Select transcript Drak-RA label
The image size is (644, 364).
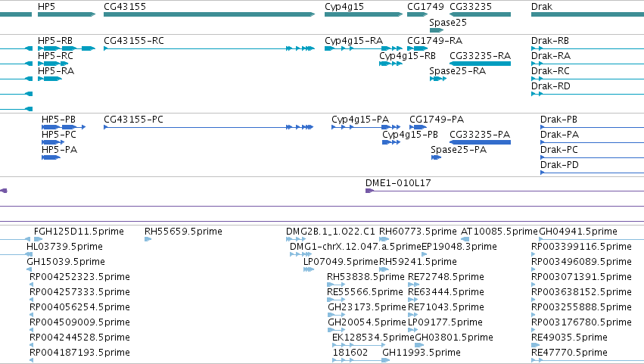[551, 56]
